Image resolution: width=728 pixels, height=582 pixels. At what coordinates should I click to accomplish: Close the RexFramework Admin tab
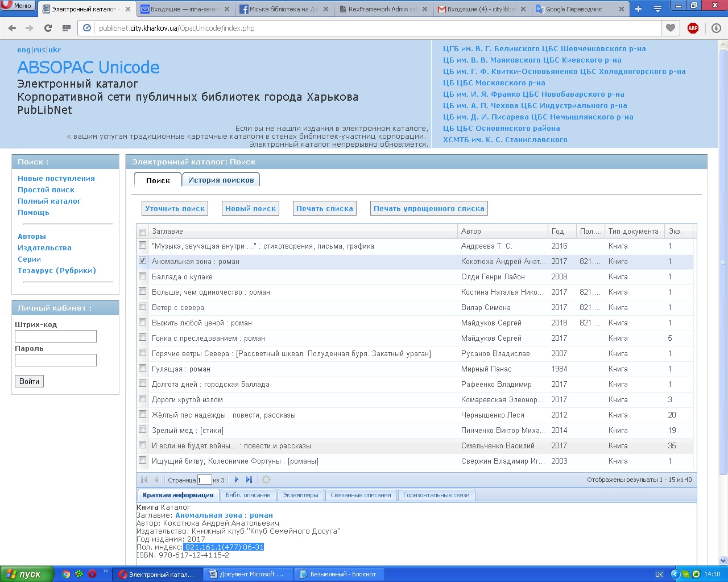click(x=424, y=9)
